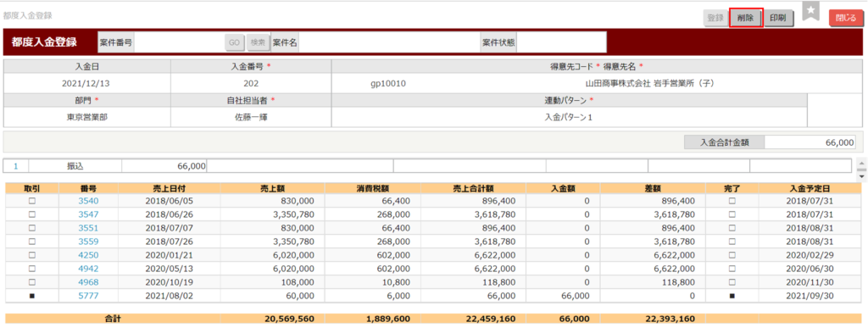Click the 削除 delete button

pyautogui.click(x=746, y=18)
